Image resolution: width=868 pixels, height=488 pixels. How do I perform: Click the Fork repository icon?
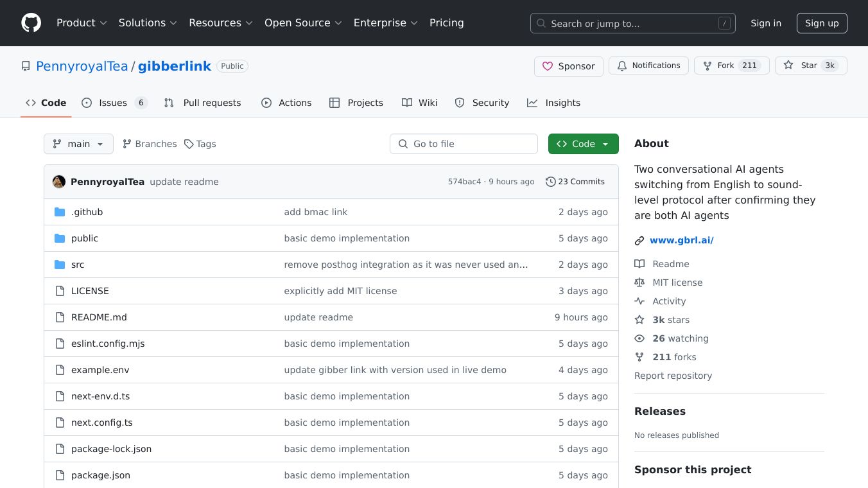(707, 65)
